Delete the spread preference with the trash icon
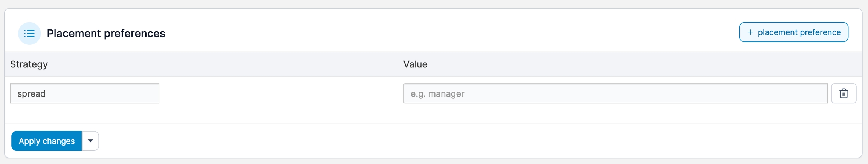The image size is (868, 164). pos(844,93)
